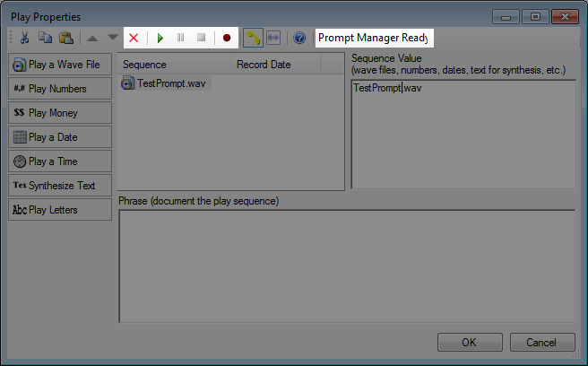Screen dimensions: 588x366
Task: Click the Cut scissors toolbar icon
Action: [24, 38]
